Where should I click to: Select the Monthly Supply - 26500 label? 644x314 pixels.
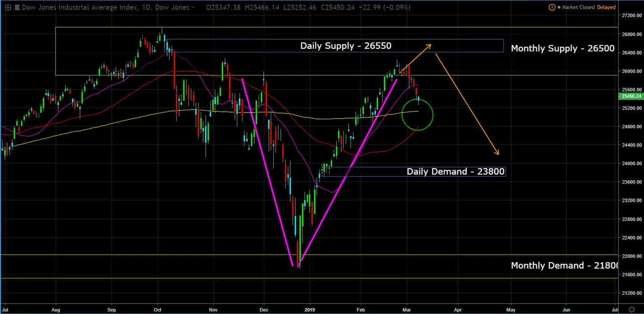[562, 48]
